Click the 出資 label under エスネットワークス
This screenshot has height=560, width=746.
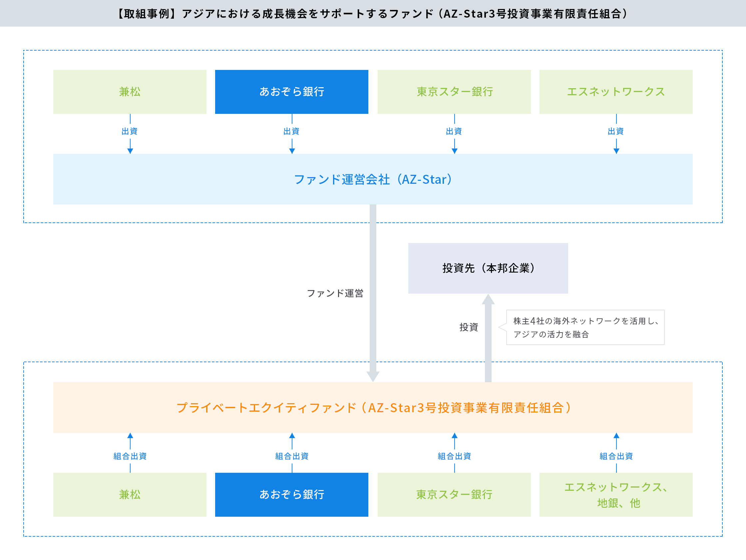616,131
